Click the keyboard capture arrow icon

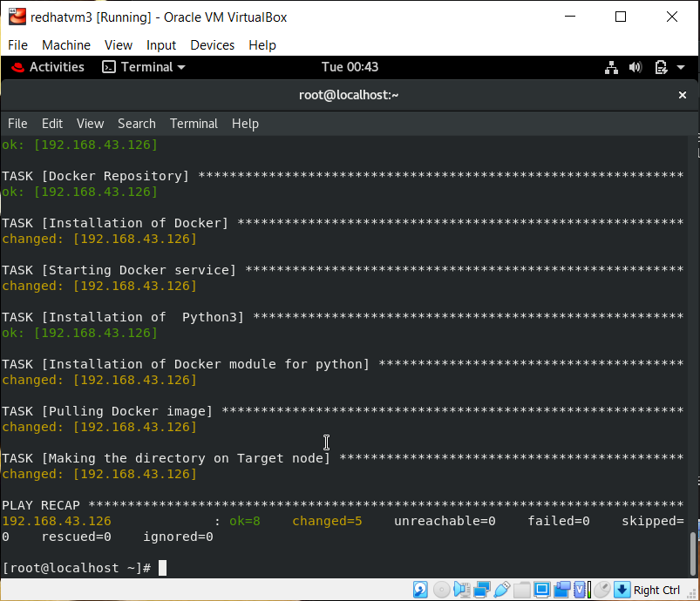point(622,590)
